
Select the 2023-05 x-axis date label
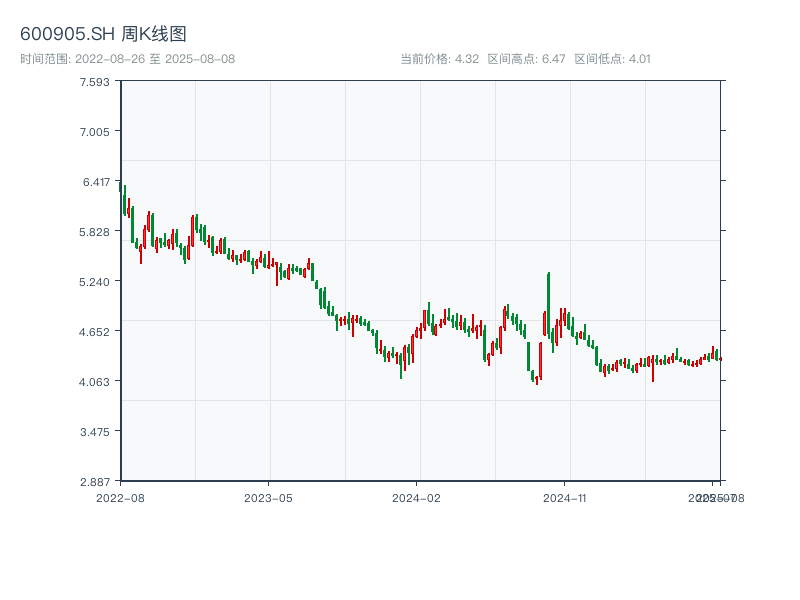268,497
